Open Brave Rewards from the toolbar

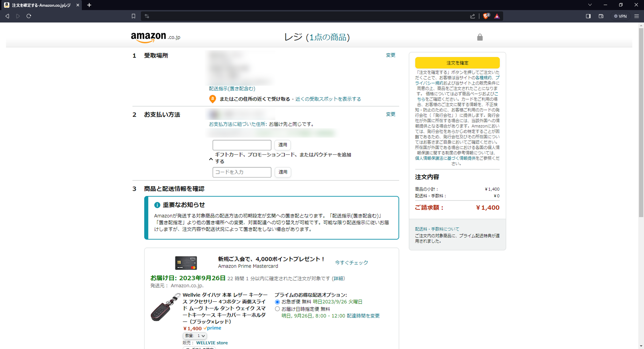click(497, 16)
